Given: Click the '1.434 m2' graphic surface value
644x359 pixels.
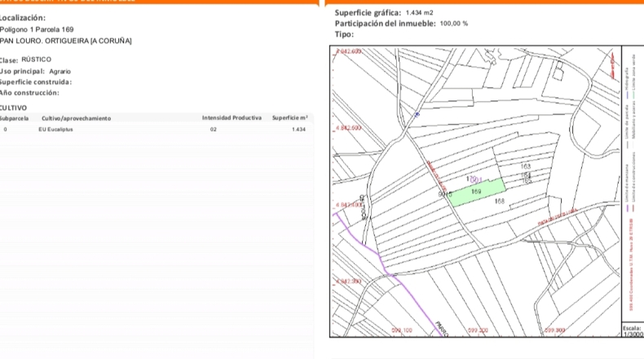Looking at the screenshot, I should tap(419, 13).
